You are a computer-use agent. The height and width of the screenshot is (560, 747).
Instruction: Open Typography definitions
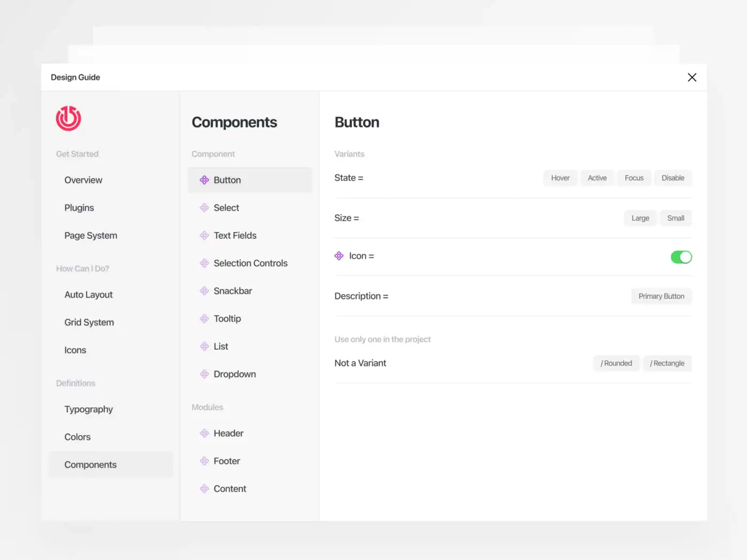tap(89, 410)
